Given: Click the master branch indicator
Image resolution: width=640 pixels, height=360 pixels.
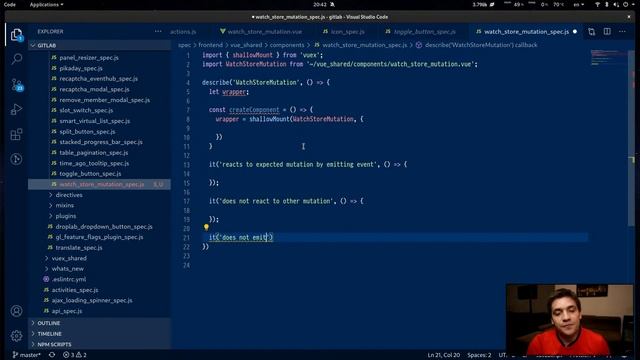Looking at the screenshot, I should [x=27, y=355].
